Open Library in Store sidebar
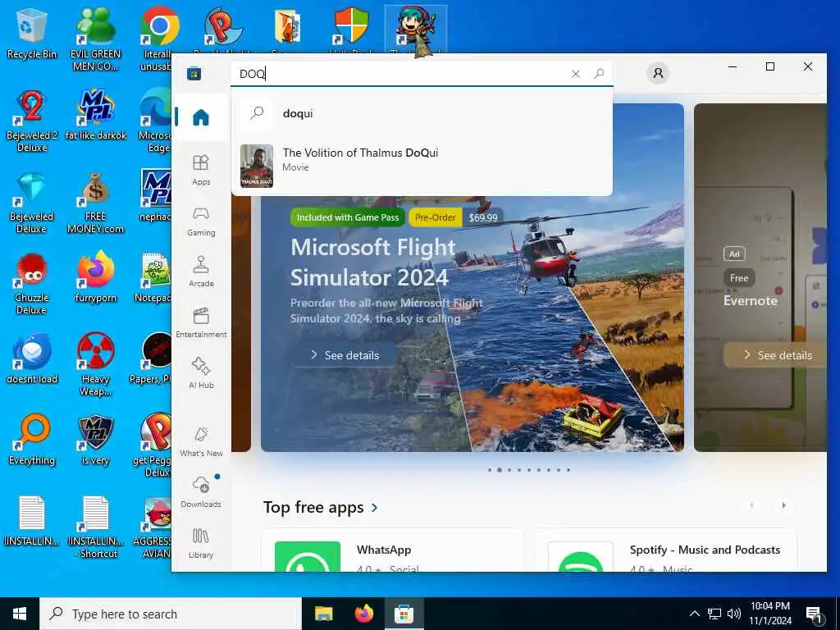The image size is (840, 630). [201, 543]
